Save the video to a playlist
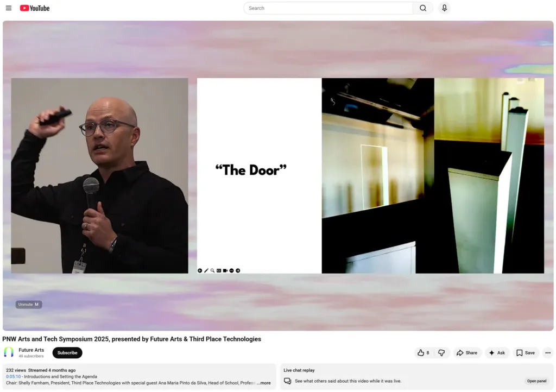 tap(525, 353)
